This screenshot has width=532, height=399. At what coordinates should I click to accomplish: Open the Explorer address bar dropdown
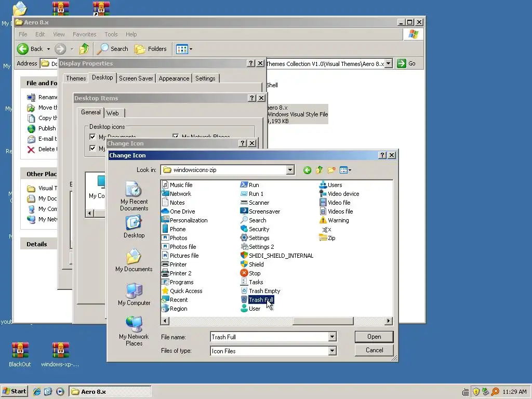[389, 63]
